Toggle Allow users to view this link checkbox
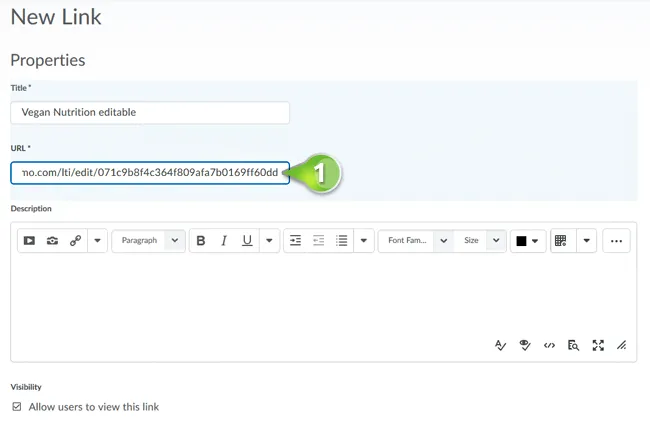650x433 pixels. pyautogui.click(x=17, y=406)
